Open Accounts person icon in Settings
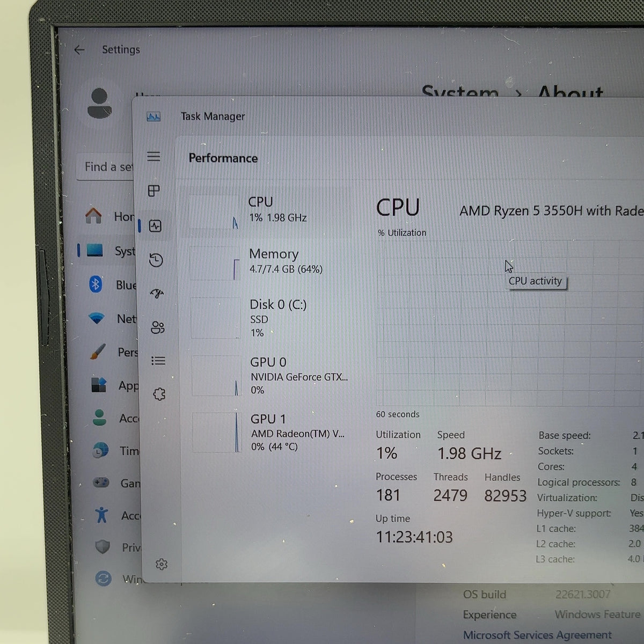644x644 pixels. [99, 418]
